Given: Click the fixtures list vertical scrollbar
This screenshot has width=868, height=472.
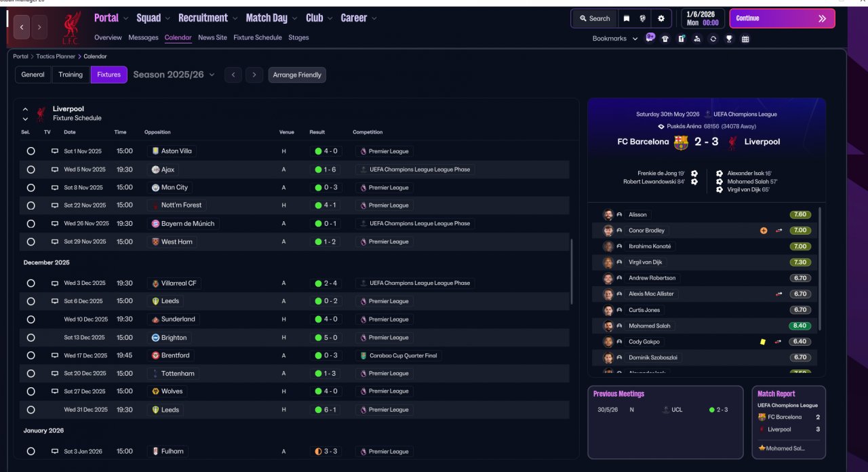Looking at the screenshot, I should point(572,271).
